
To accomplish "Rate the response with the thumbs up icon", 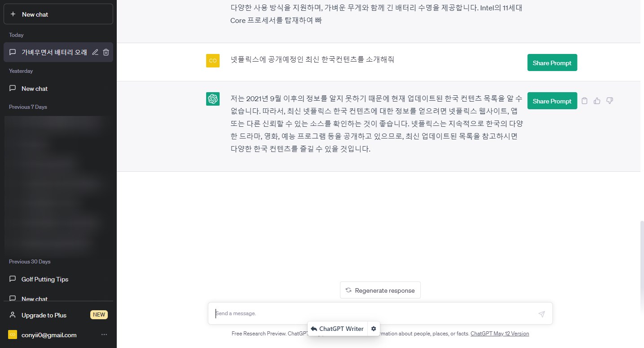I will [x=597, y=101].
